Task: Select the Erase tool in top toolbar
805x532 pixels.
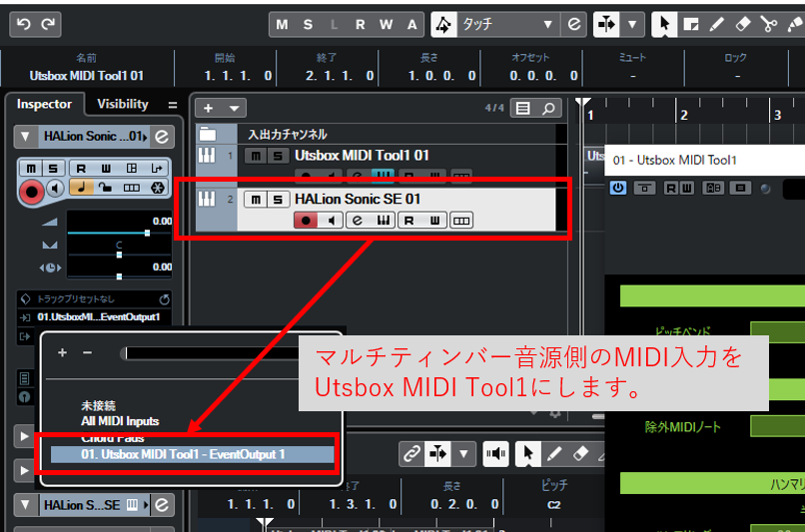Action: coord(743,24)
